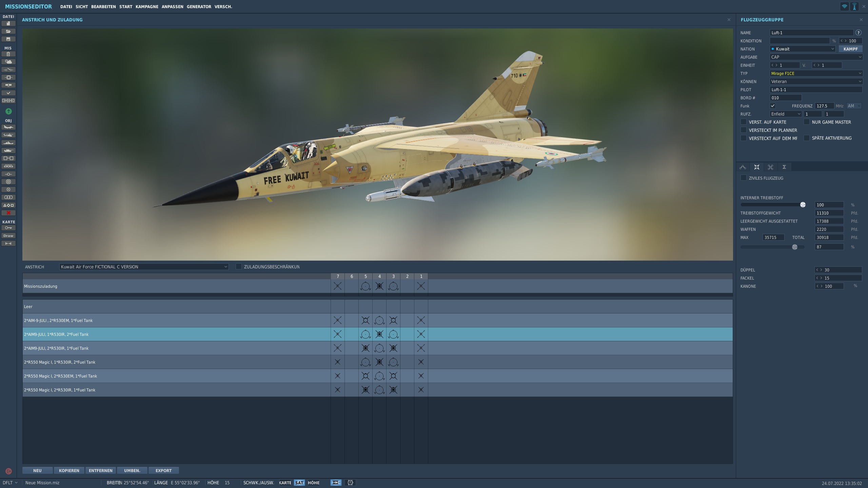This screenshot has width=868, height=488.
Task: Open the Aufgabe CAP dropdown
Action: pos(816,57)
